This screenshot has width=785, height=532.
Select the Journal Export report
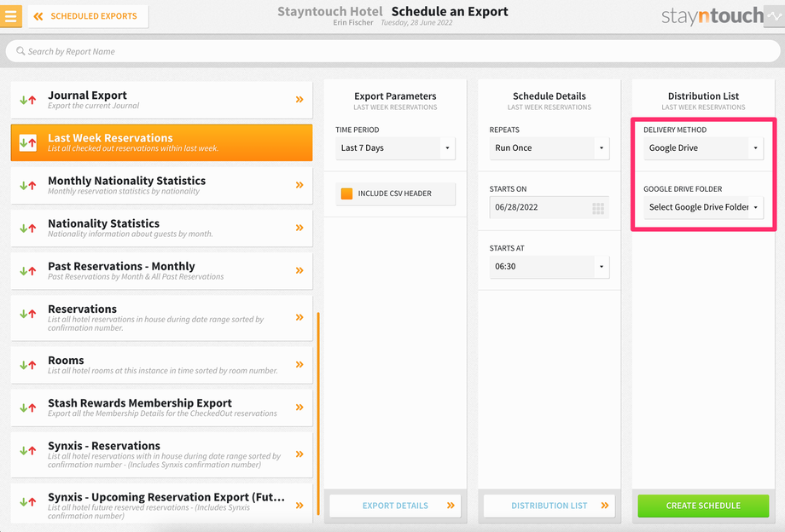click(162, 100)
